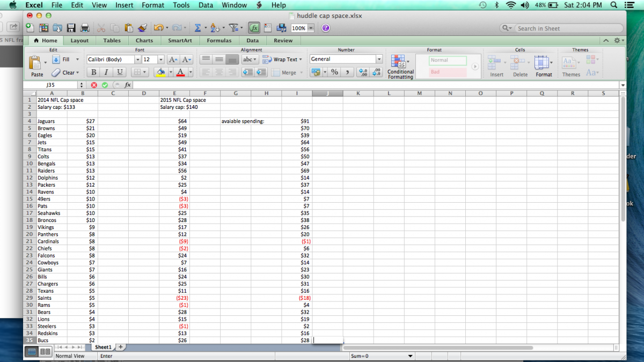This screenshot has width=644, height=362.
Task: Confirm the cell entry with green check
Action: tap(105, 85)
